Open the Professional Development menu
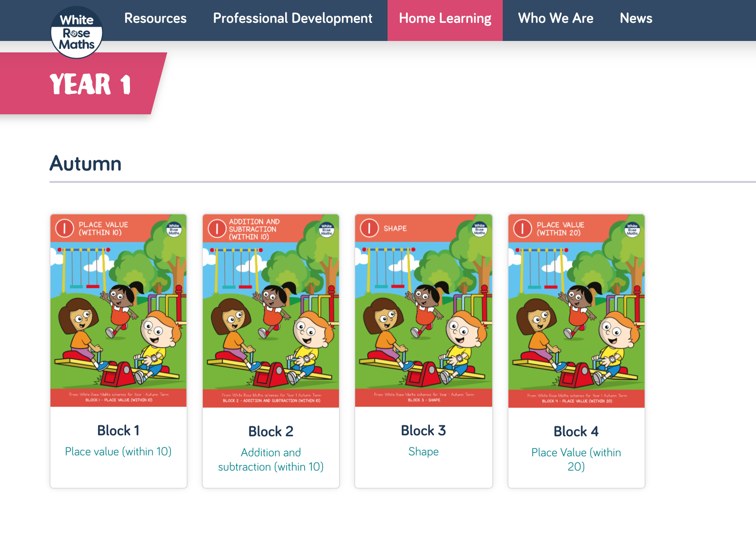The width and height of the screenshot is (756, 543). [292, 19]
